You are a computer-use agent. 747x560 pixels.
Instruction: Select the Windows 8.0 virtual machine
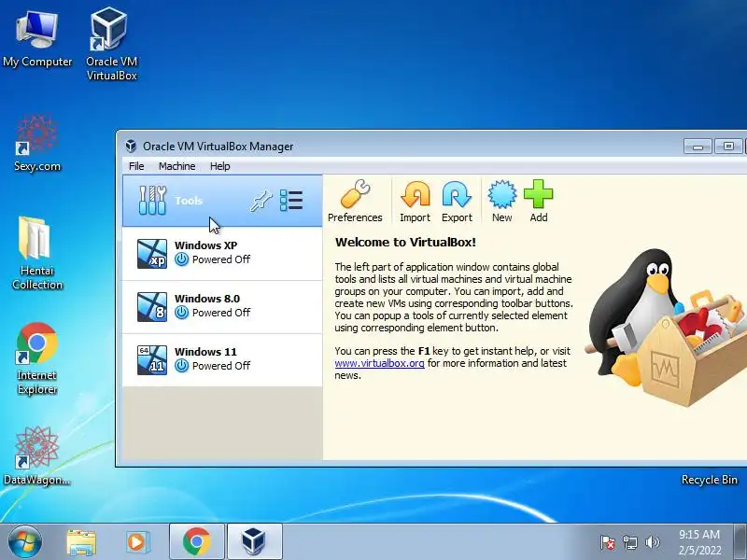pos(222,307)
